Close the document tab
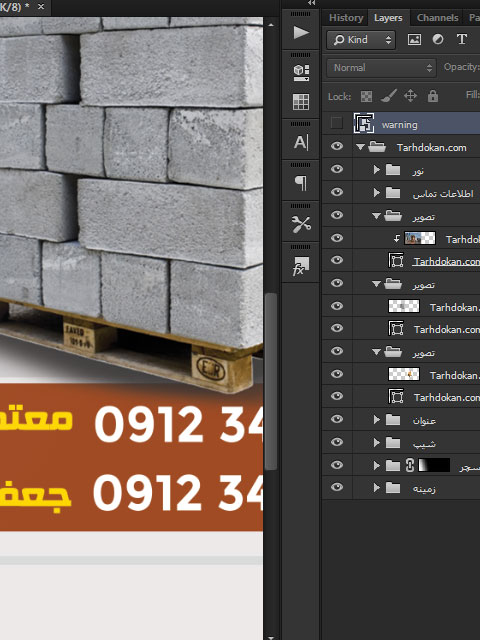Viewport: 480px width, 640px height. (41, 7)
